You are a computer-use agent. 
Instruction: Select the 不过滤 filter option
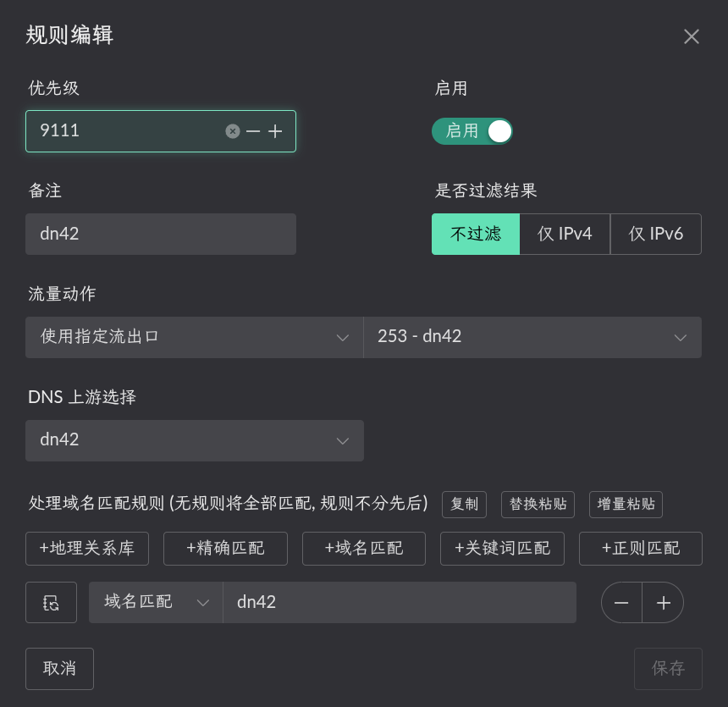pos(476,234)
